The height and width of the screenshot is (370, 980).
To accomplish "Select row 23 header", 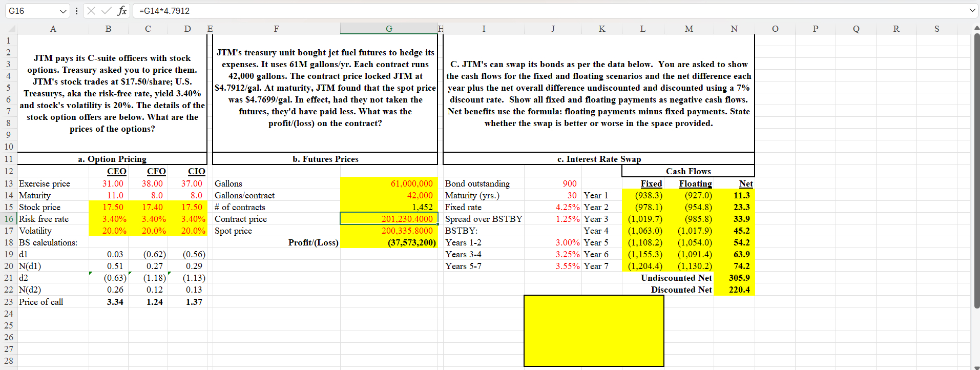I will click(9, 302).
